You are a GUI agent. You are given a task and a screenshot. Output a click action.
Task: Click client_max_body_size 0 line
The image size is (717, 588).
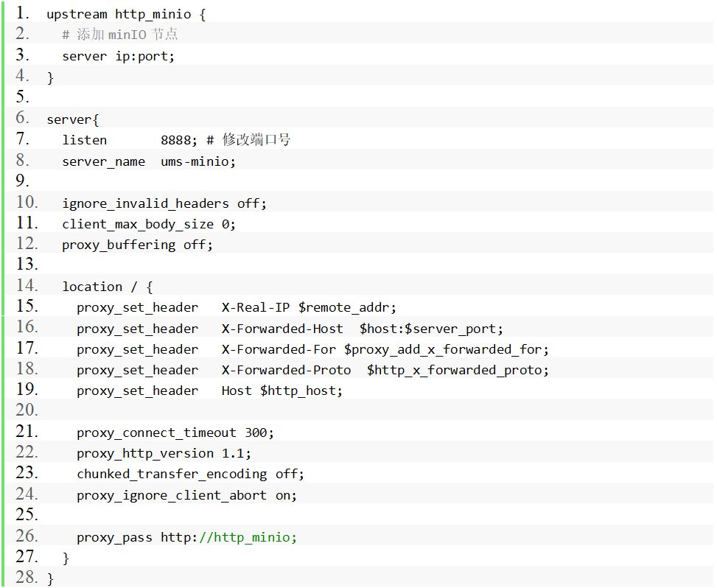pyautogui.click(x=149, y=224)
